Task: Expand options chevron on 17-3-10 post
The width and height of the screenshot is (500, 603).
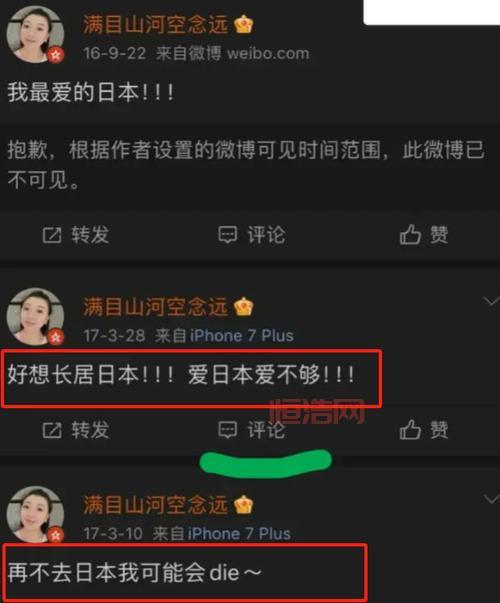Action: coord(492,499)
